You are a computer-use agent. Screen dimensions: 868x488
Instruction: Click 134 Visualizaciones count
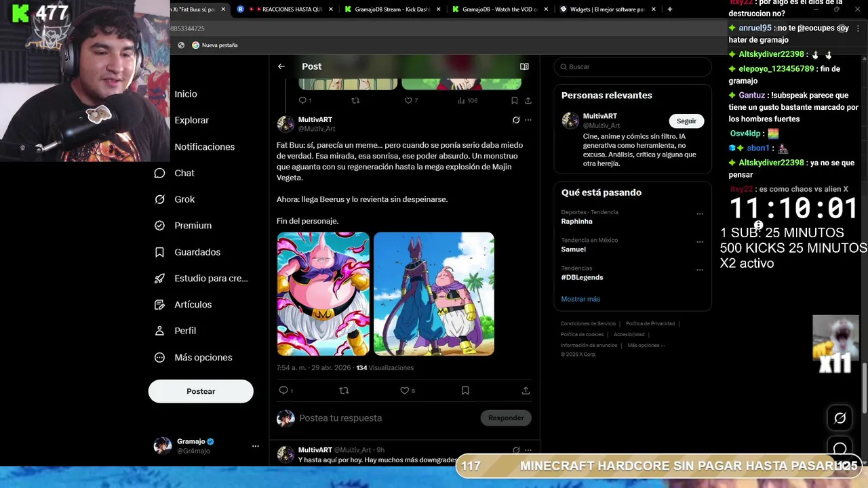coord(384,368)
